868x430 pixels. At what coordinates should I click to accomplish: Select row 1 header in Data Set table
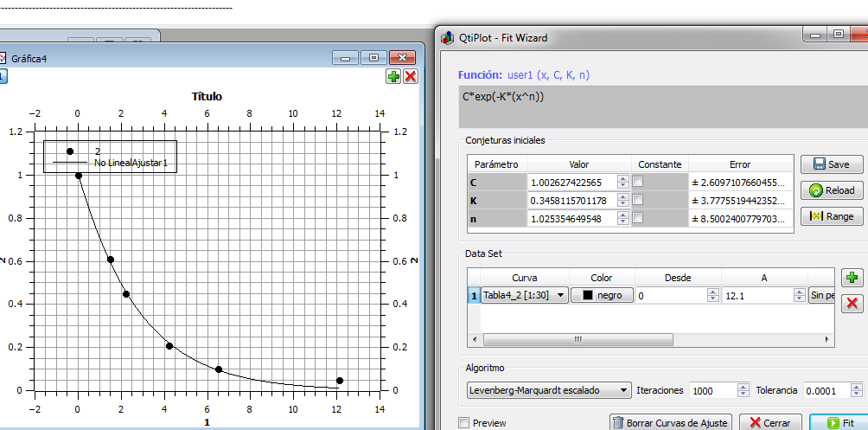(x=474, y=295)
